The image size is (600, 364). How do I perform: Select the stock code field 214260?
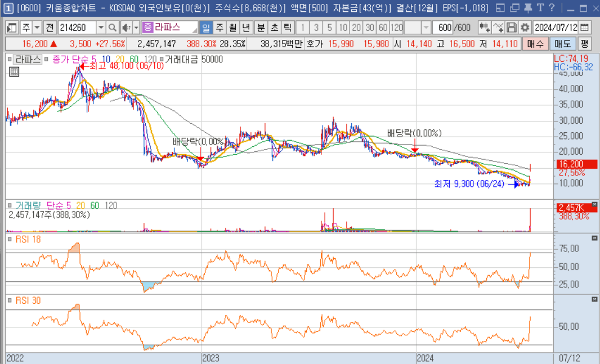coord(77,28)
